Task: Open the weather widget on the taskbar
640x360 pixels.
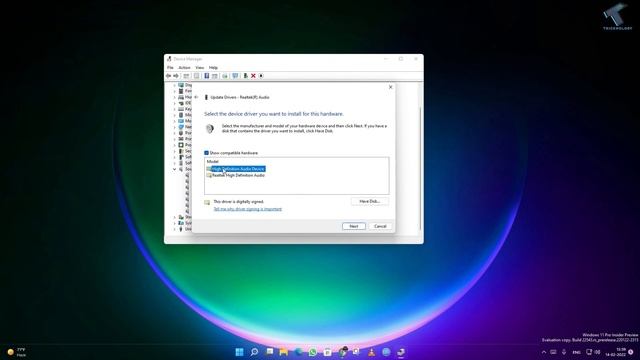Action: (x=16, y=352)
